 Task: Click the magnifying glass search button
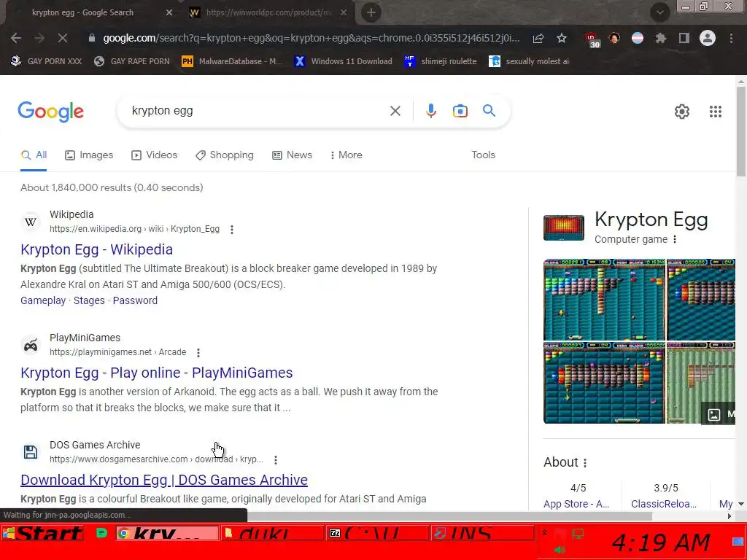(489, 111)
